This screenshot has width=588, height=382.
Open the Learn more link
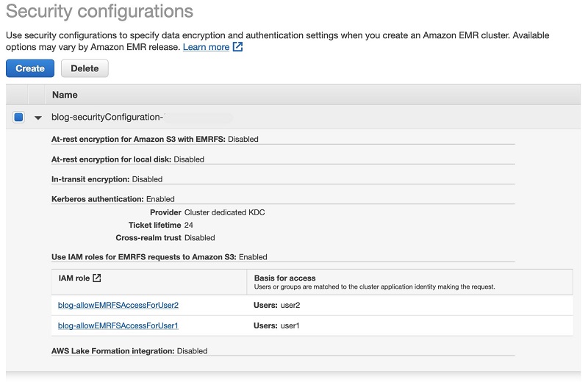click(206, 47)
